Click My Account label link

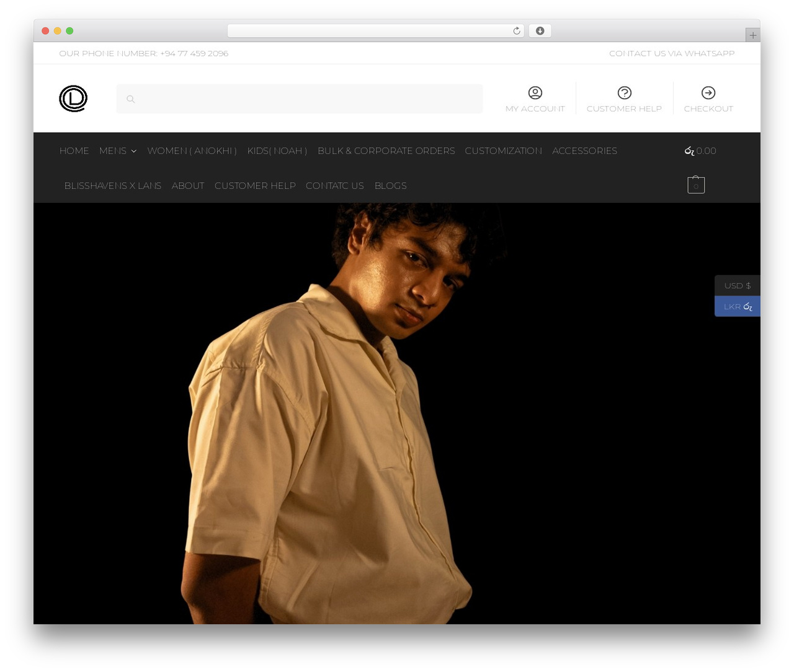coord(535,108)
